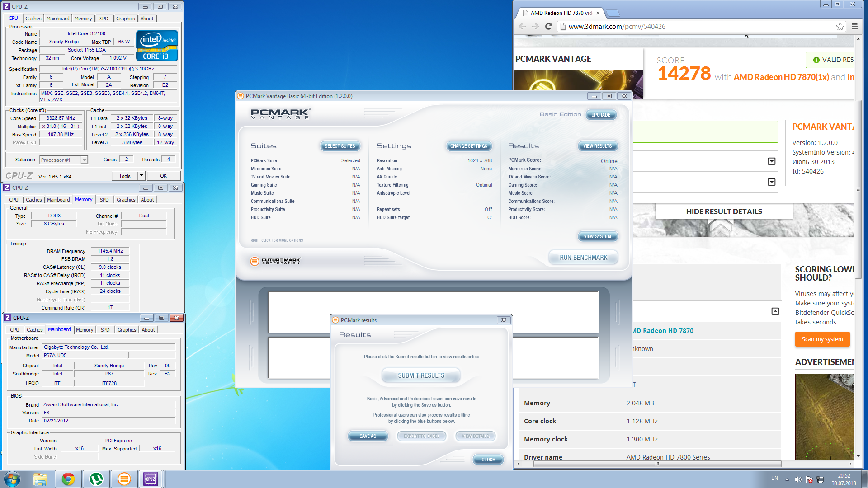The width and height of the screenshot is (868, 488).
Task: Click UPGRADE button in PCMark
Action: pyautogui.click(x=601, y=115)
